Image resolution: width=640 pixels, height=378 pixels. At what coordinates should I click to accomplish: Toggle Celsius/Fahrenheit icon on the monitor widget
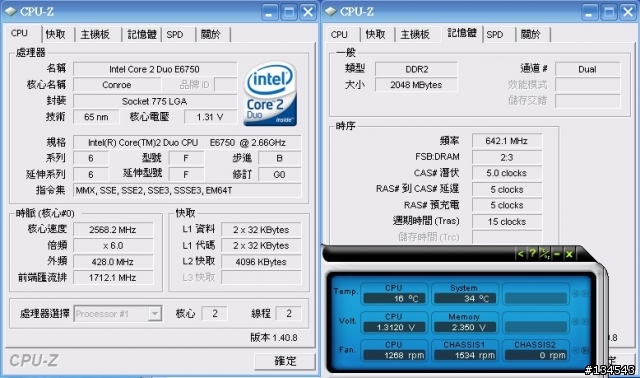544,254
